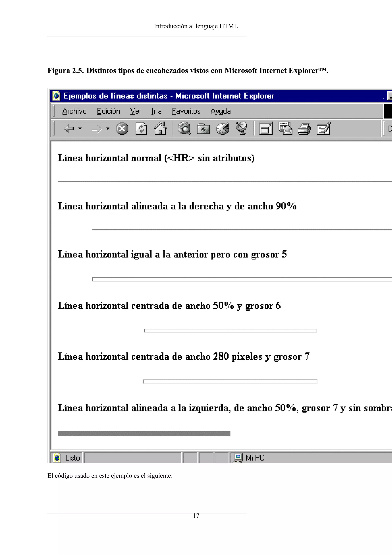
Task: Open the Favoritos menu
Action: click(186, 111)
